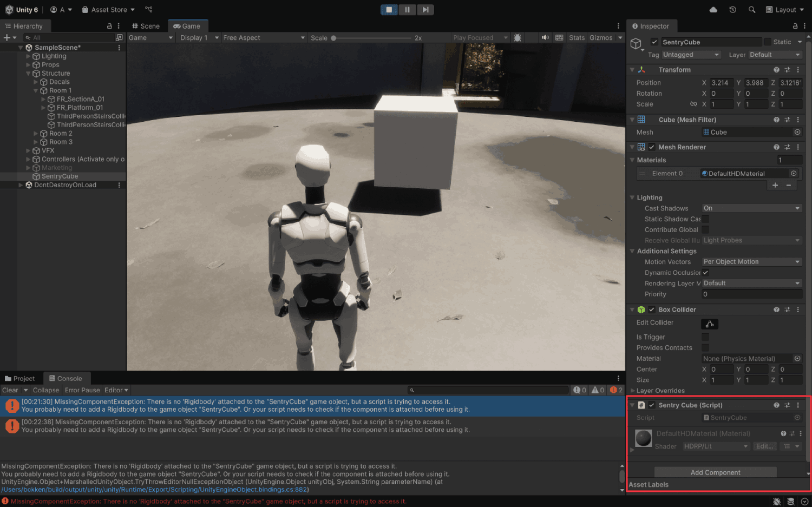Click the Unity cloud icon

pyautogui.click(x=713, y=9)
